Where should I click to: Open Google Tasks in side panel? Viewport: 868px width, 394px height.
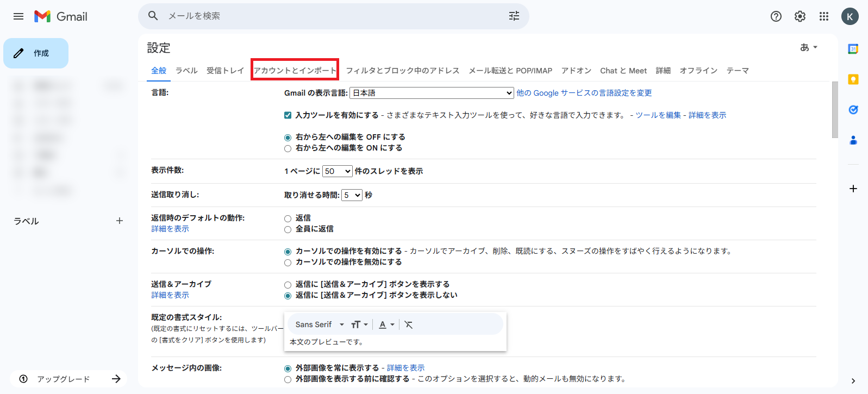click(x=853, y=110)
